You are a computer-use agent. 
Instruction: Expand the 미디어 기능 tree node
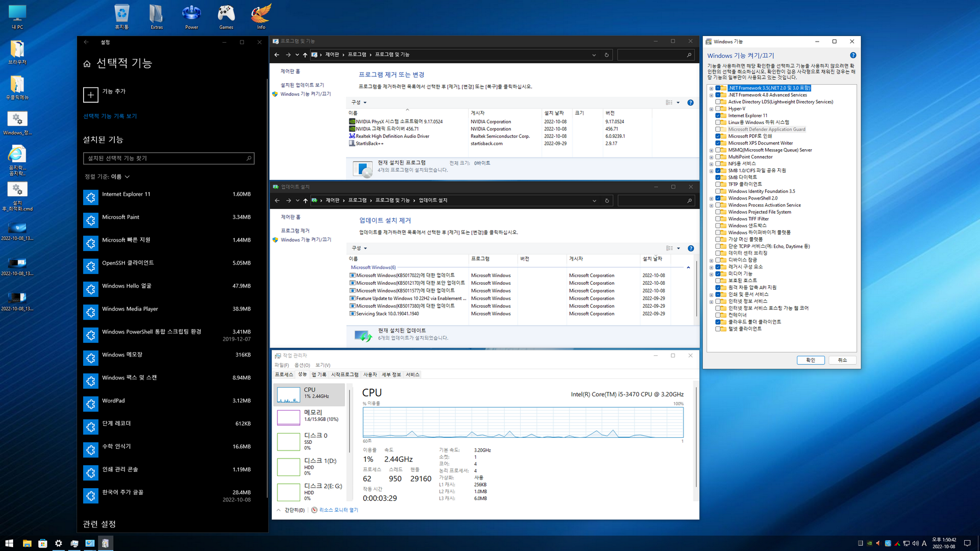711,274
